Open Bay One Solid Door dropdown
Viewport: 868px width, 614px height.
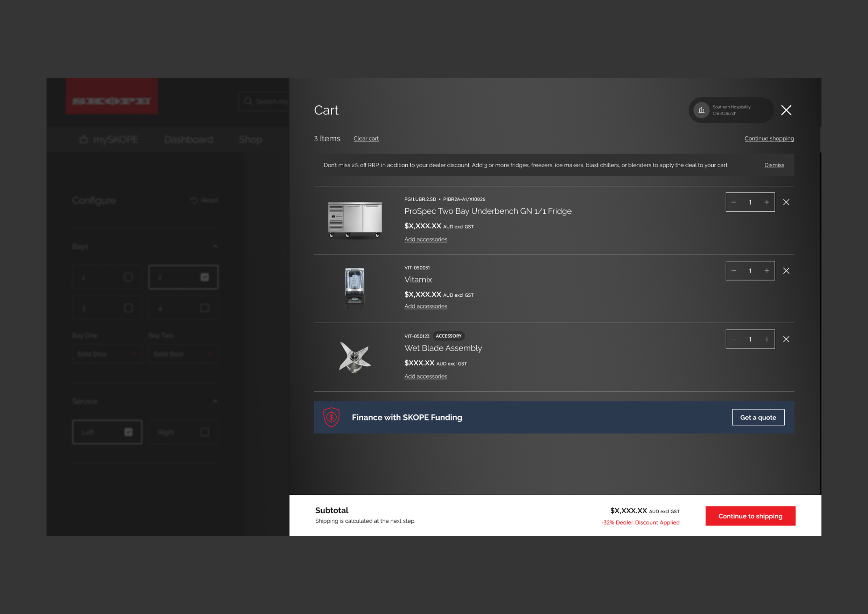[107, 354]
